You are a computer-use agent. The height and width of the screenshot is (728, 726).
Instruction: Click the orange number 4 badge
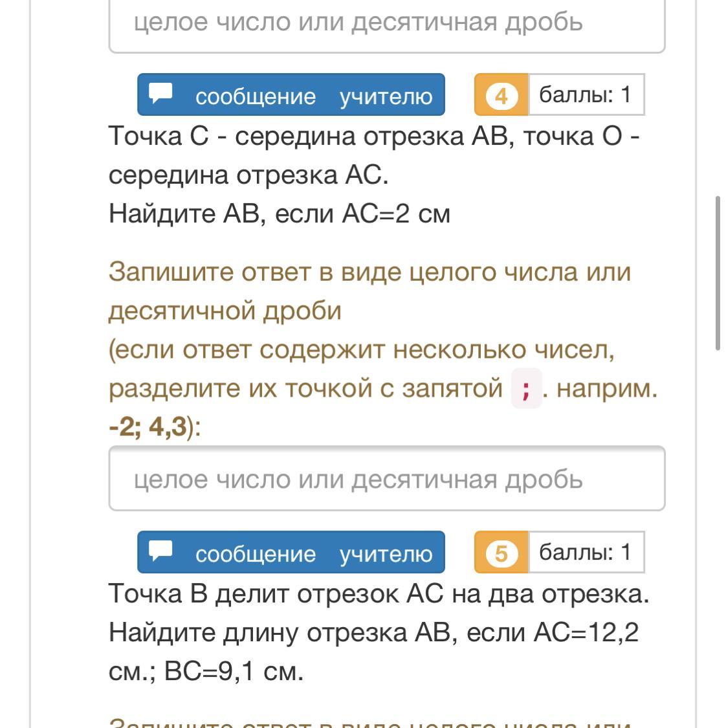click(501, 96)
